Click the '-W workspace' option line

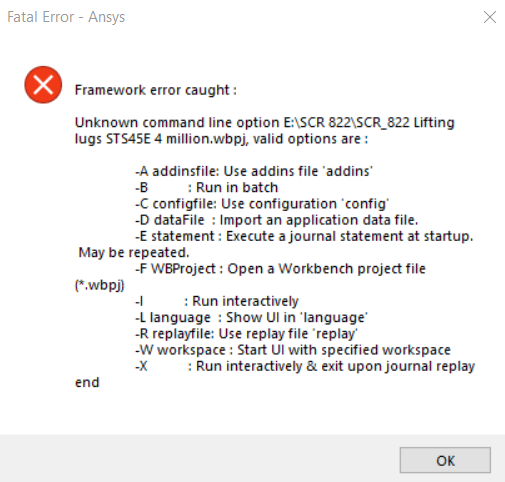click(x=293, y=350)
